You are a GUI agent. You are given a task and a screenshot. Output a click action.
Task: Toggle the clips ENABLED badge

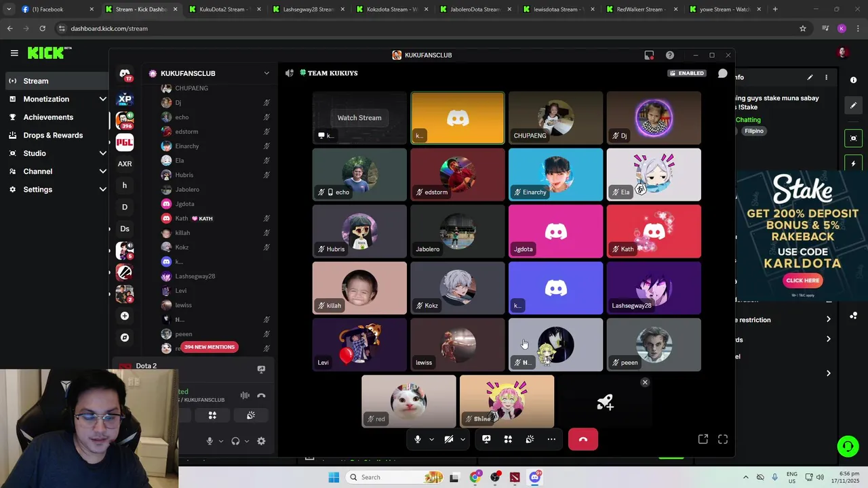point(688,73)
